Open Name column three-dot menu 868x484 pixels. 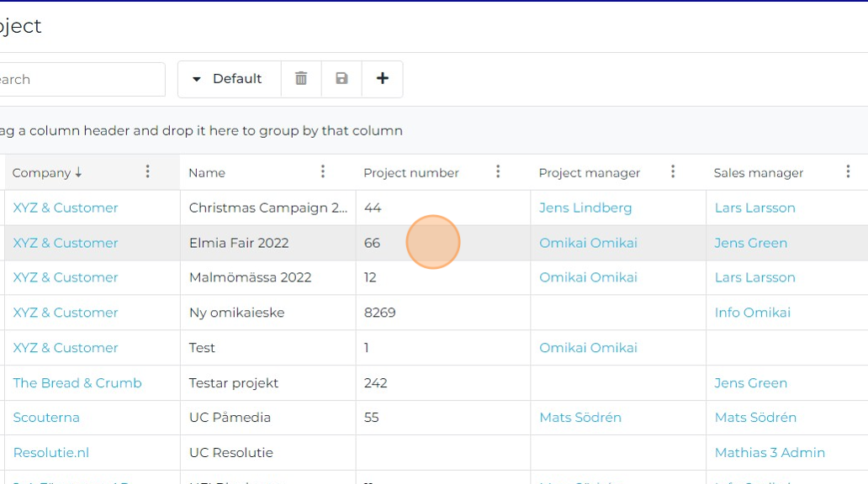(x=323, y=172)
